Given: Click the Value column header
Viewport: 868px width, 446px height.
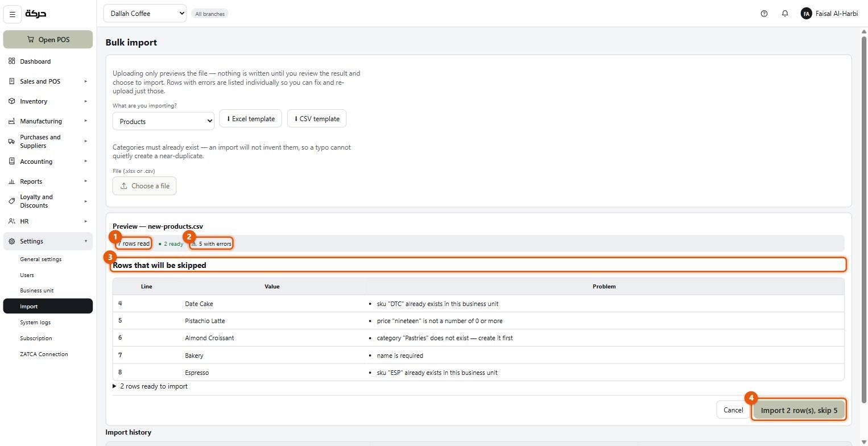Looking at the screenshot, I should pos(272,286).
